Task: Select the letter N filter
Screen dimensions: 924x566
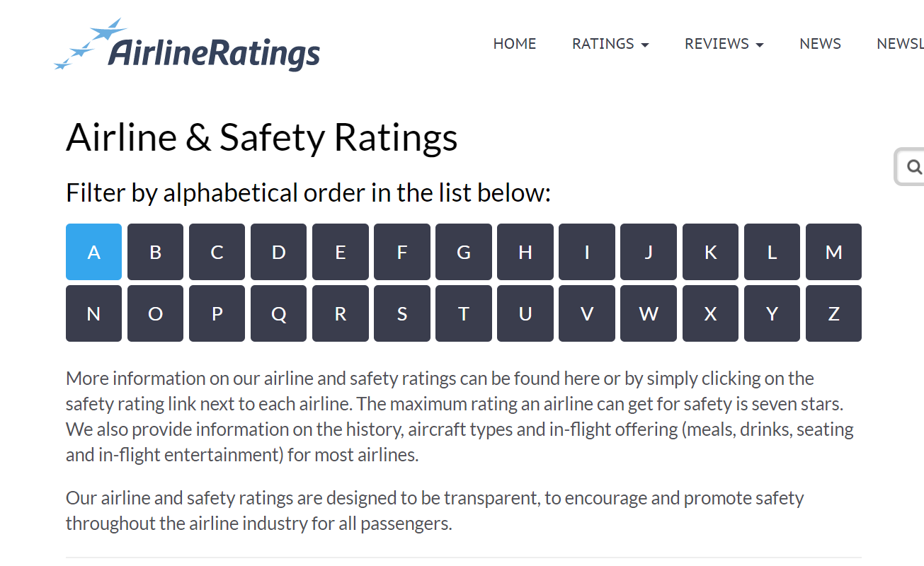Action: click(x=93, y=313)
